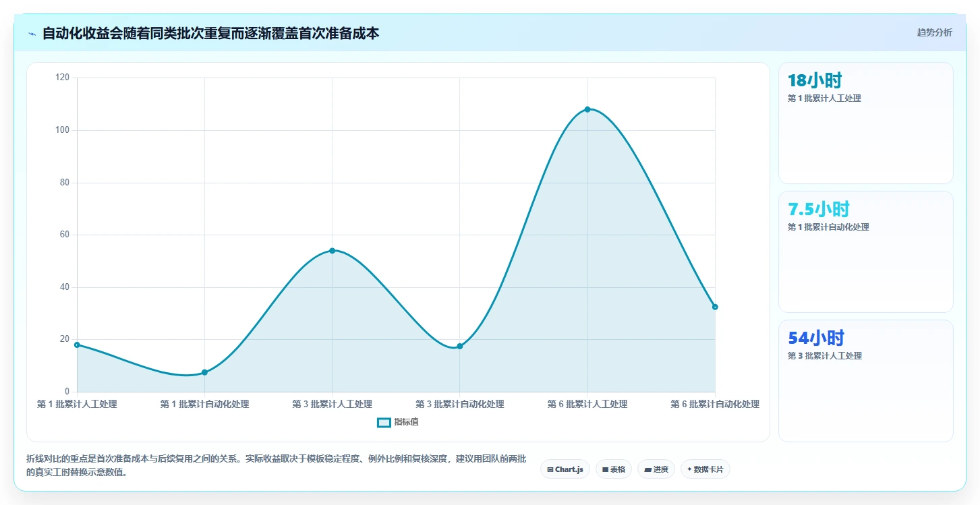This screenshot has height=505, width=980.
Task: Click y-axis value 60
Action: point(64,235)
